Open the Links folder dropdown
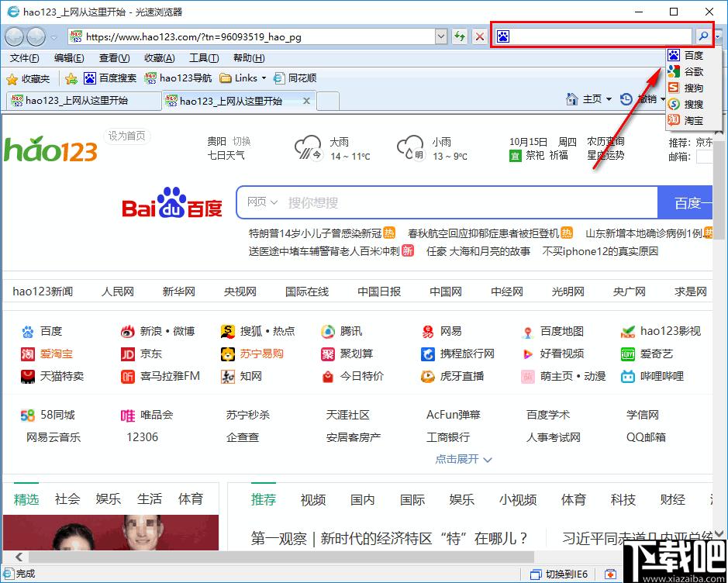728x583 pixels. point(264,78)
